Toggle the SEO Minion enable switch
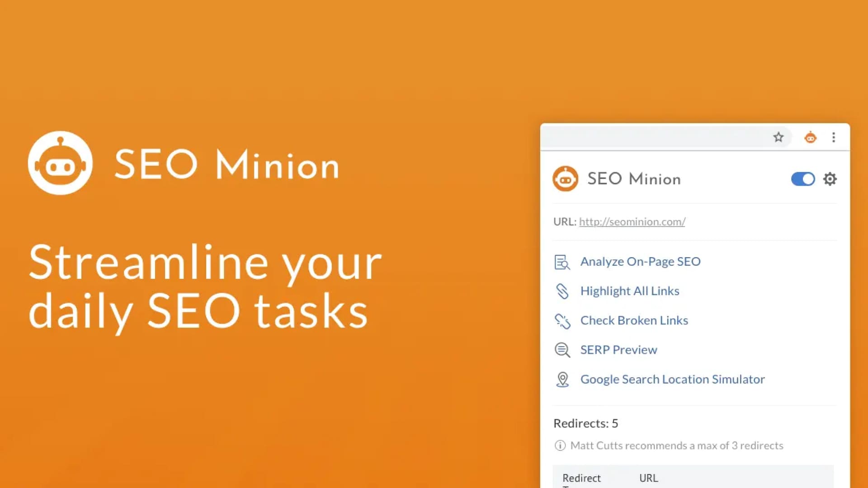 (x=804, y=179)
